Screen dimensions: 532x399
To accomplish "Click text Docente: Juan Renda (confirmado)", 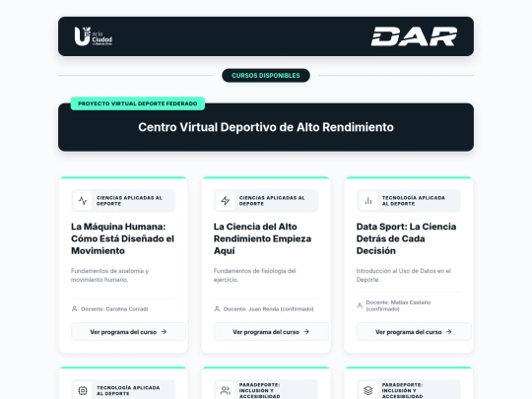I will pos(268,309).
